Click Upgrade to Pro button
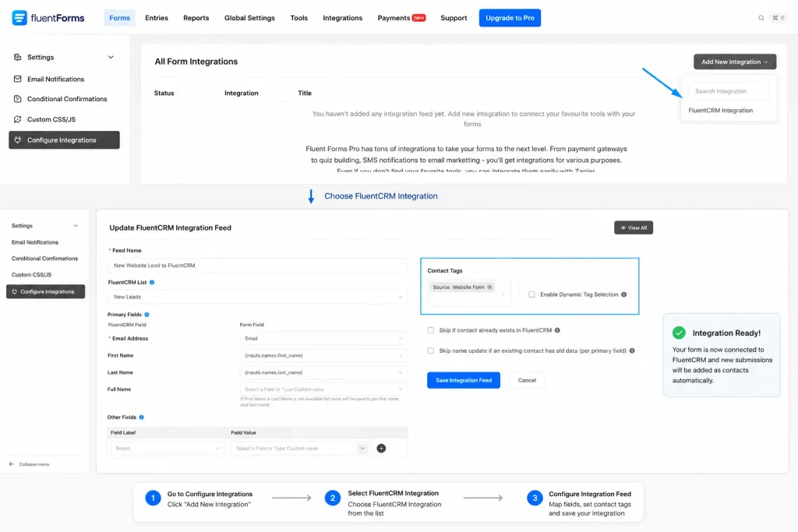The width and height of the screenshot is (798, 532). click(x=510, y=18)
